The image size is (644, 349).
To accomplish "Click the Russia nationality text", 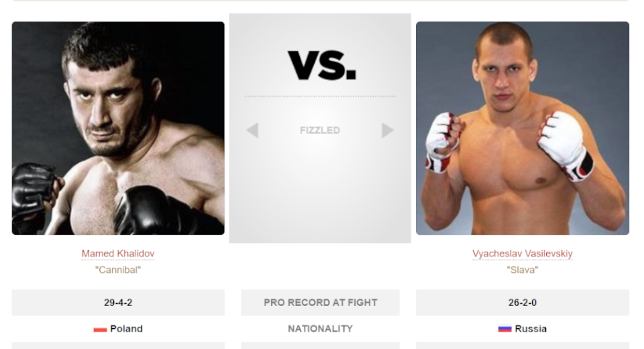I will (531, 329).
